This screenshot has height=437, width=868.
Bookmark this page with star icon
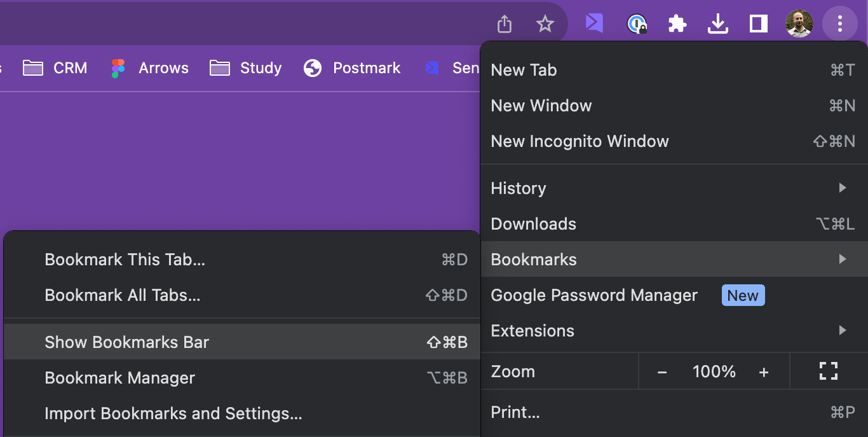tap(545, 24)
